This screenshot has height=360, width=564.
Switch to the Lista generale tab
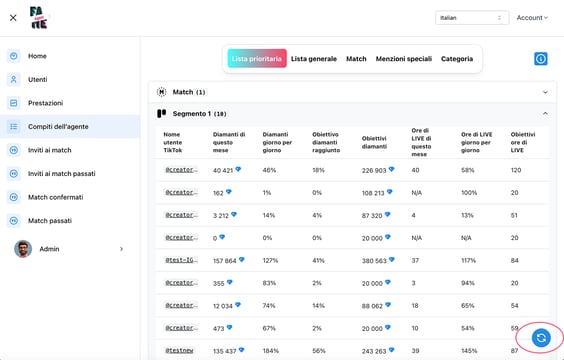[314, 59]
